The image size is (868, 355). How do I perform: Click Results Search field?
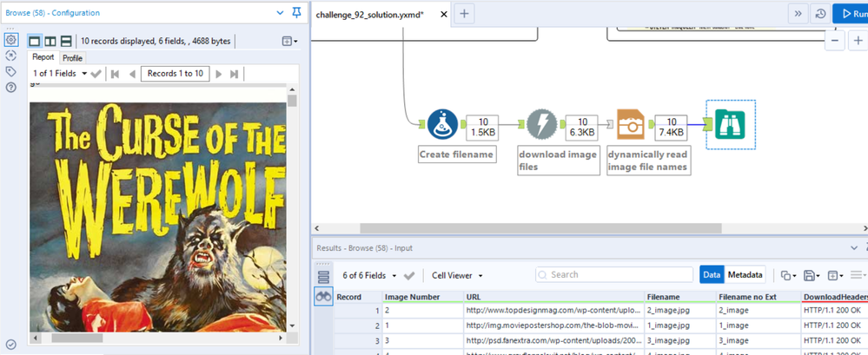[614, 275]
